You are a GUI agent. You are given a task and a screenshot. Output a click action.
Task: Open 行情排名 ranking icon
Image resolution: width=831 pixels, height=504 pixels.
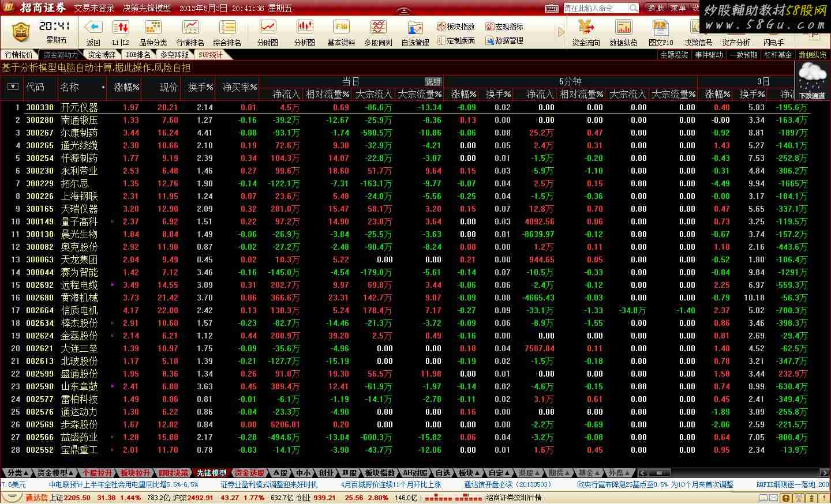(x=190, y=28)
